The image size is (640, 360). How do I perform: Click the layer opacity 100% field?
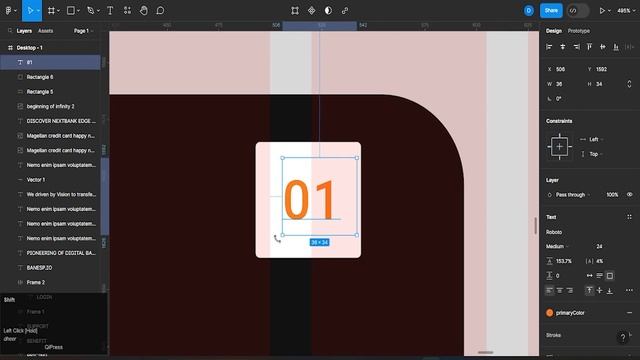[x=612, y=195]
